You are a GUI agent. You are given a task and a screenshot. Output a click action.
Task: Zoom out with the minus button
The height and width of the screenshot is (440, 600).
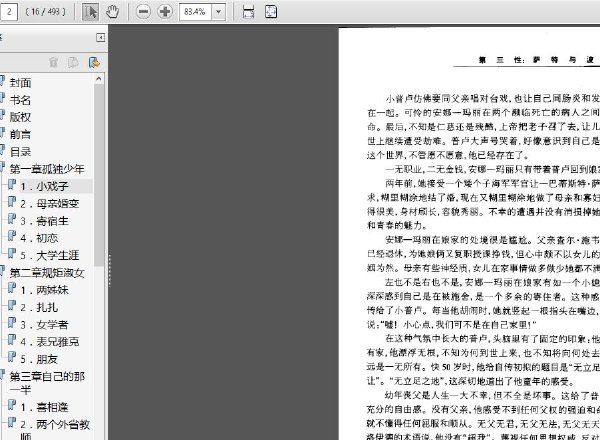pyautogui.click(x=143, y=12)
